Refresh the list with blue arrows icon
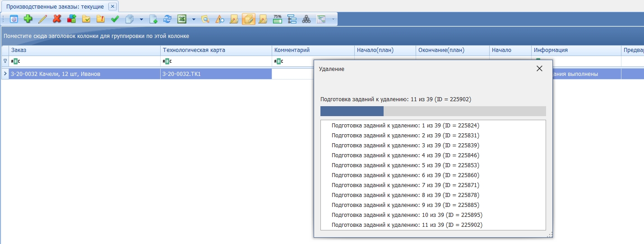This screenshot has height=244, width=644. (167, 19)
